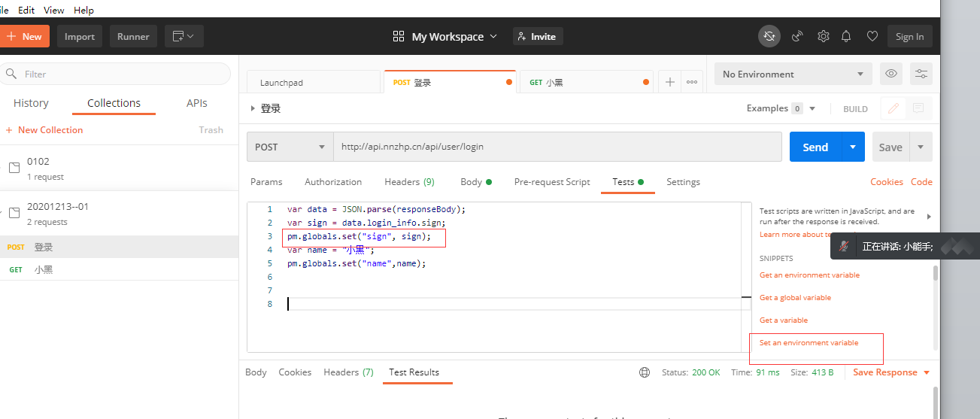
Task: Open the satellite capture requests icon
Action: coord(797,36)
